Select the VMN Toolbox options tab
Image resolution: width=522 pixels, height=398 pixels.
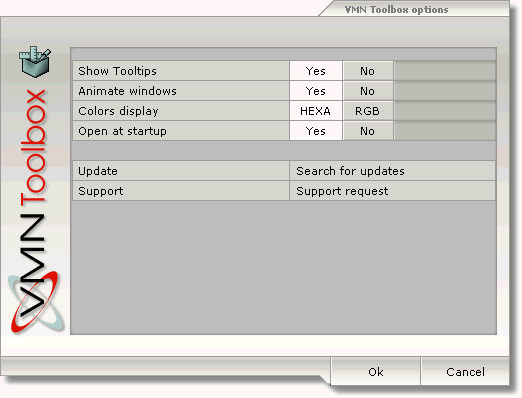pos(396,9)
